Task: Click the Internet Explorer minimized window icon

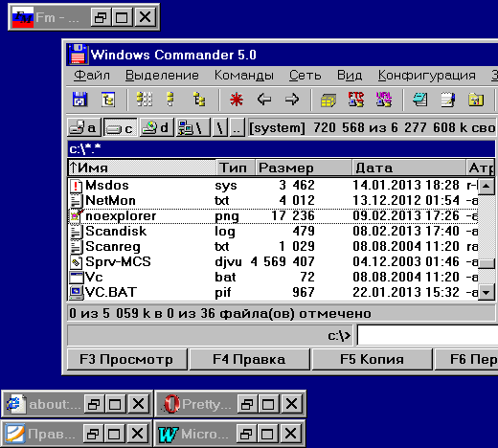Action: pyautogui.click(x=15, y=404)
